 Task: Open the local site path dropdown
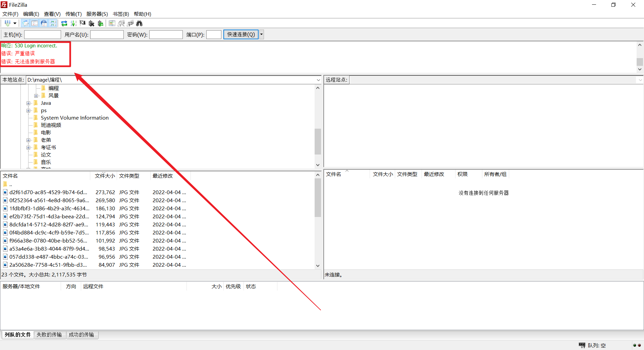pos(318,80)
